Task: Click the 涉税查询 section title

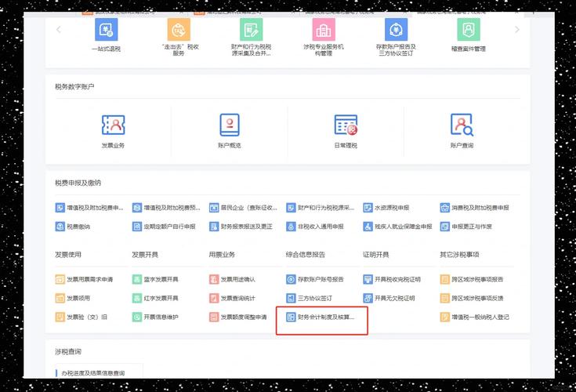Action: 68,351
